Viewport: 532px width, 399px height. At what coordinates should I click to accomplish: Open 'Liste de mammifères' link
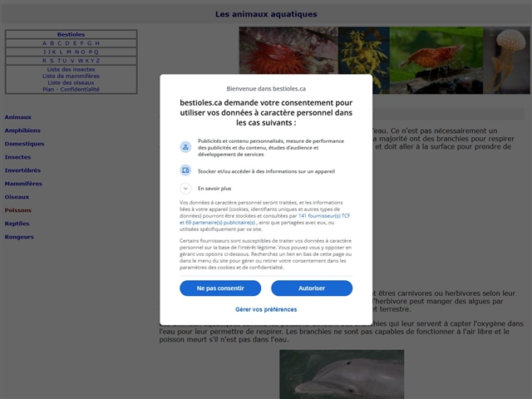pyautogui.click(x=71, y=76)
